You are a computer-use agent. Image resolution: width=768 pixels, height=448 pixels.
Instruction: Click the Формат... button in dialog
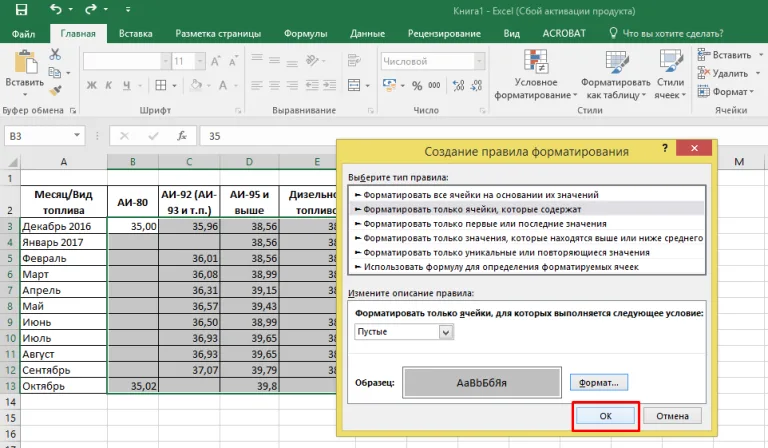[x=599, y=383]
